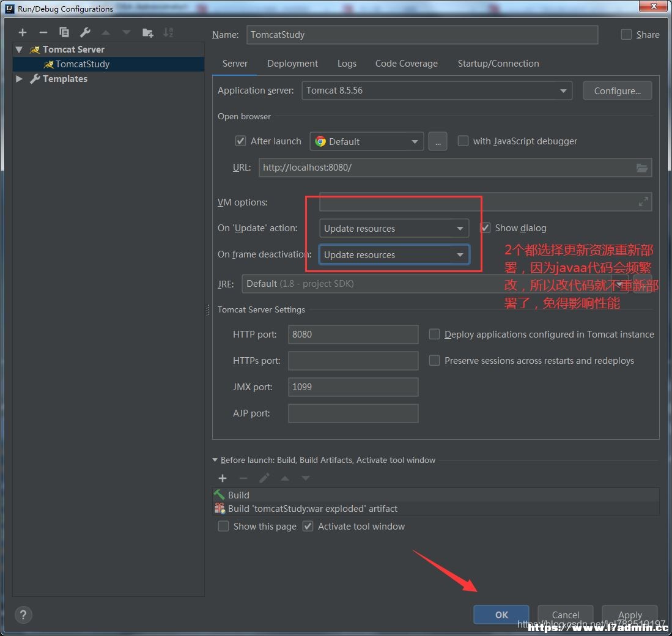Enable Deploy applications configured in Tomcat instance
Screen dimensions: 672x636
[x=434, y=334]
